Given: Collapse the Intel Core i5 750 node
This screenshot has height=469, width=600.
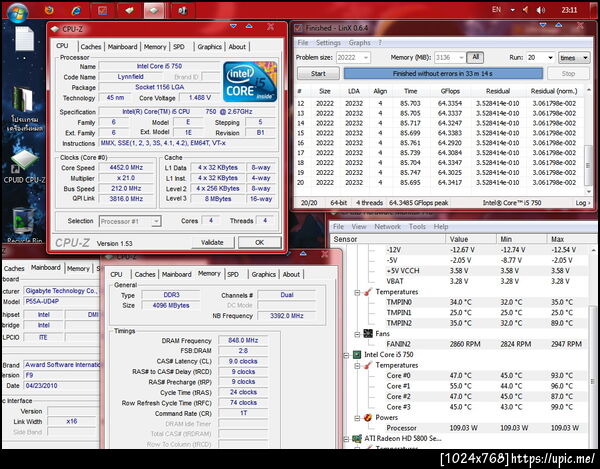Looking at the screenshot, I should click(x=346, y=355).
